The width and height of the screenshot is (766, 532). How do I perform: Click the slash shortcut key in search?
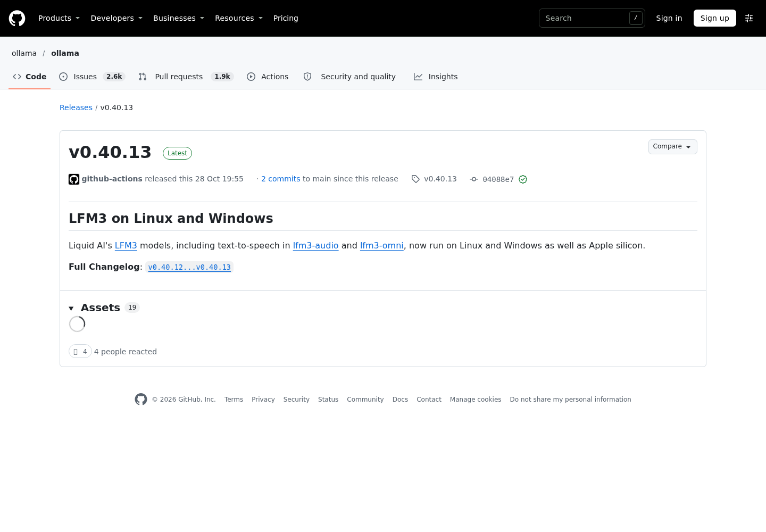[636, 18]
